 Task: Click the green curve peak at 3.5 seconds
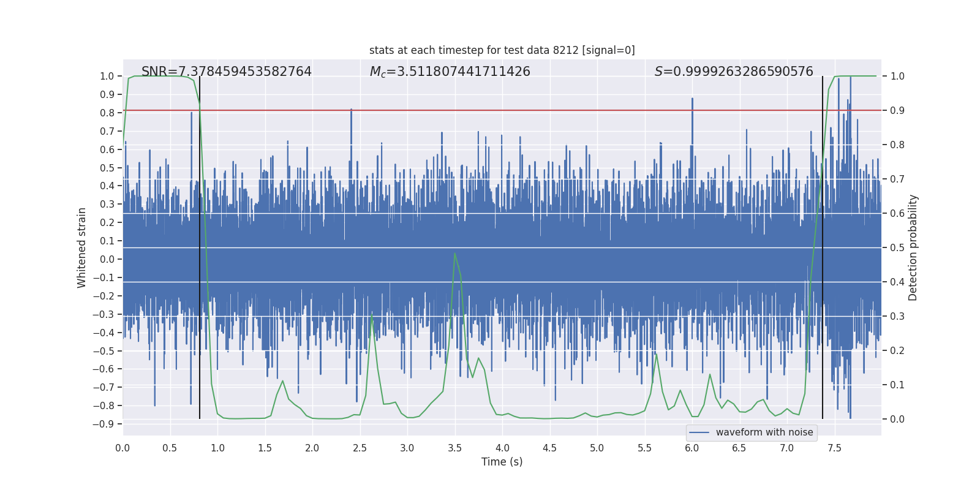tap(454, 254)
